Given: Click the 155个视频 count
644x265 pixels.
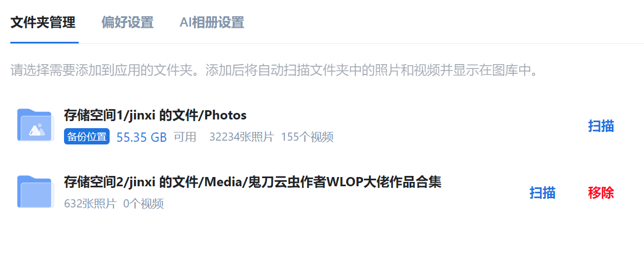Looking at the screenshot, I should 307,137.
